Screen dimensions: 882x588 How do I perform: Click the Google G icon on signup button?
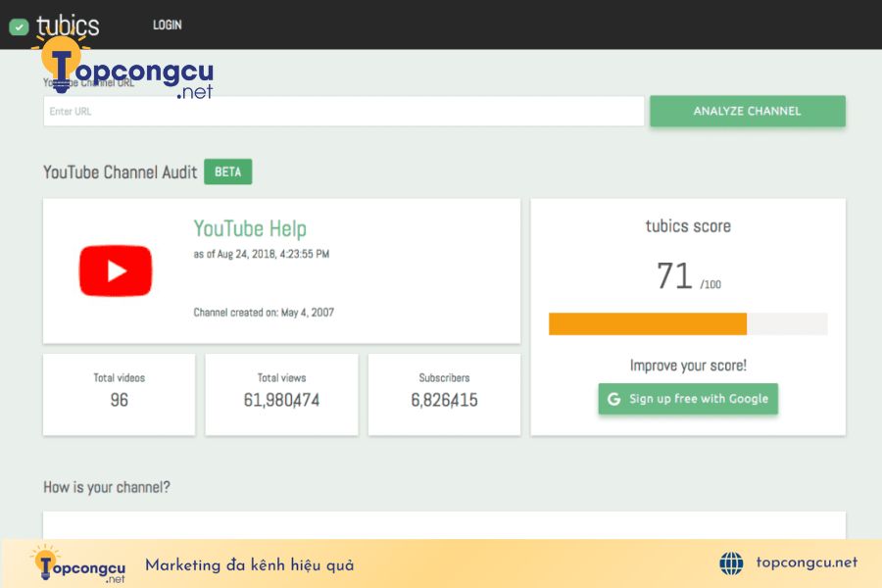(613, 399)
